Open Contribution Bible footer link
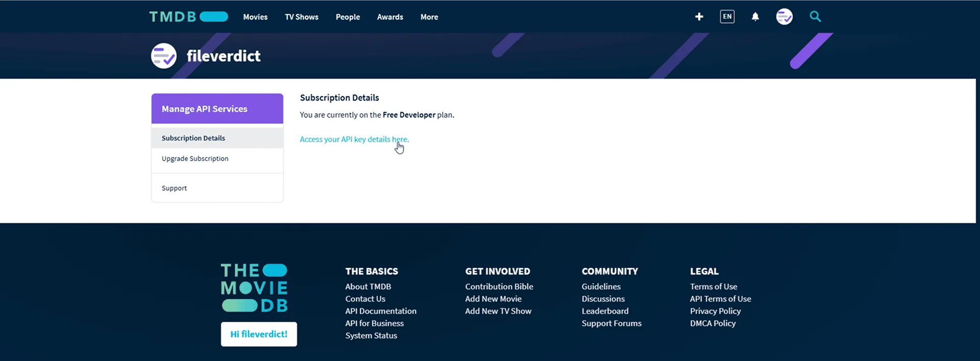 click(499, 287)
